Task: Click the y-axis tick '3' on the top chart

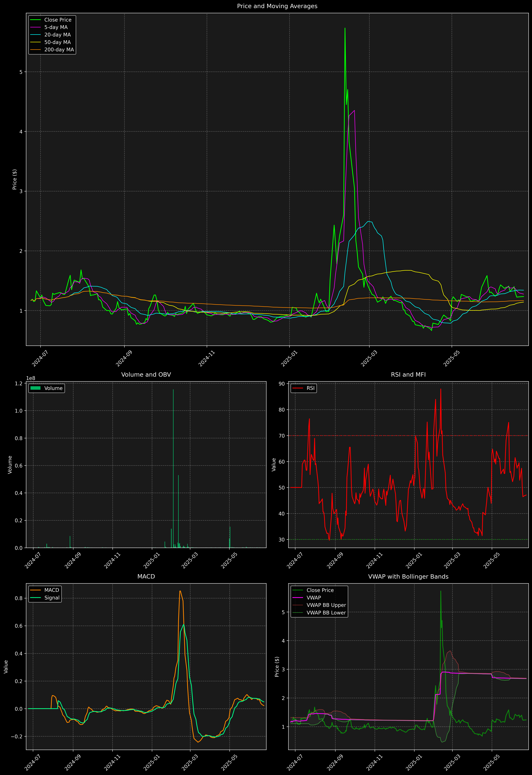Action: pyautogui.click(x=21, y=191)
